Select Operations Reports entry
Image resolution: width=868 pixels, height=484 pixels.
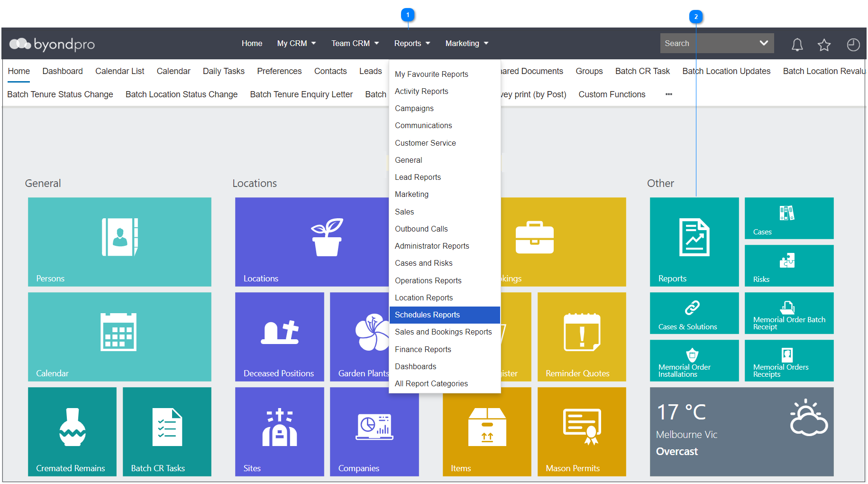pyautogui.click(x=445, y=280)
